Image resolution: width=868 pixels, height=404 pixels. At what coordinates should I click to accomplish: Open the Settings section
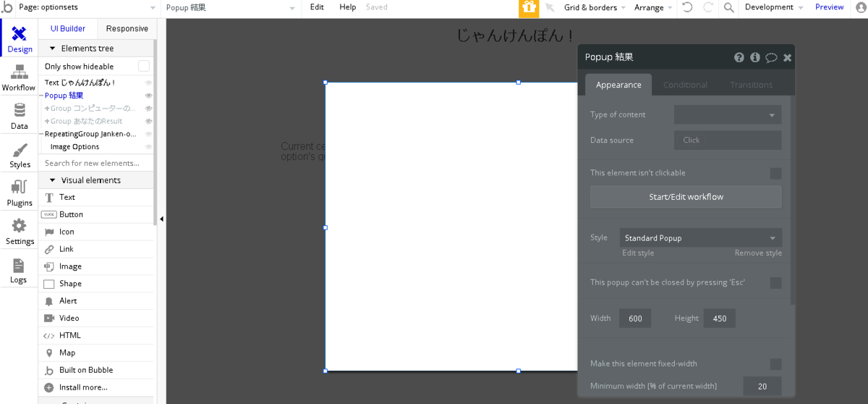[x=20, y=232]
